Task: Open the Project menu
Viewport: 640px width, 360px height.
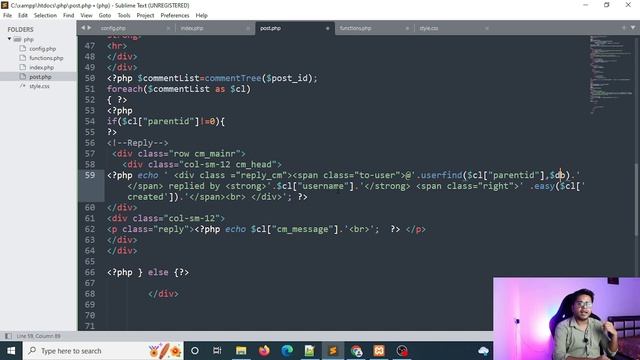Action: 145,15
